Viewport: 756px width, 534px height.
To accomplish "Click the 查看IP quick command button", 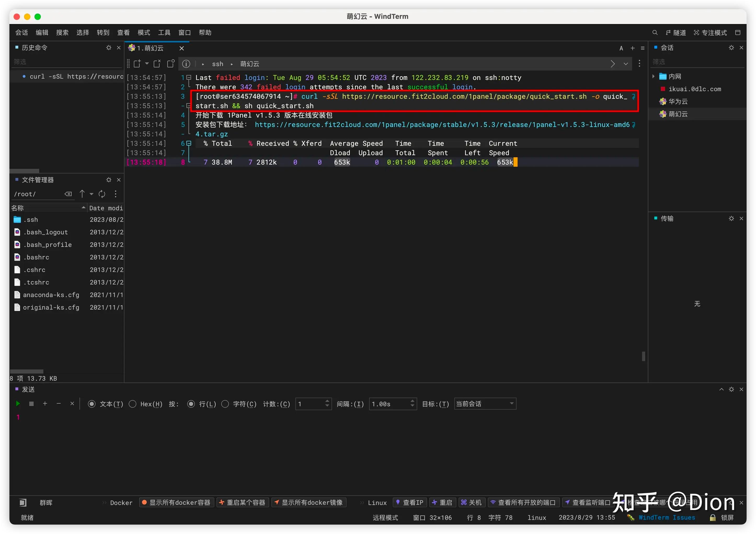I will click(410, 502).
